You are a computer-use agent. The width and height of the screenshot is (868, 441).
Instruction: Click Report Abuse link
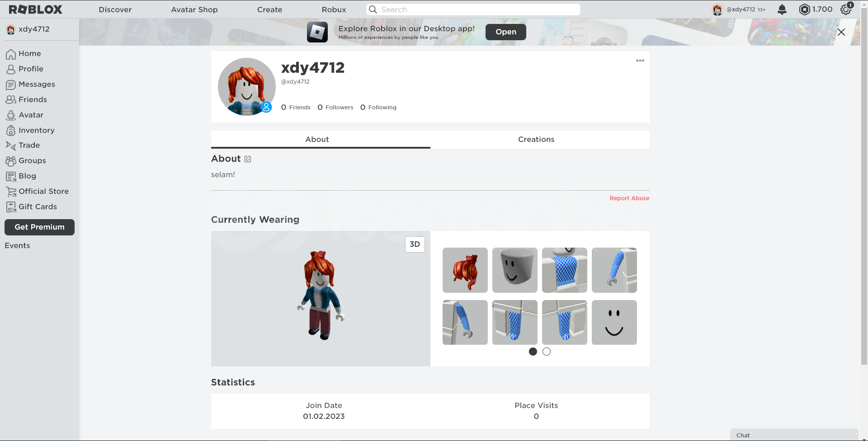[629, 198]
